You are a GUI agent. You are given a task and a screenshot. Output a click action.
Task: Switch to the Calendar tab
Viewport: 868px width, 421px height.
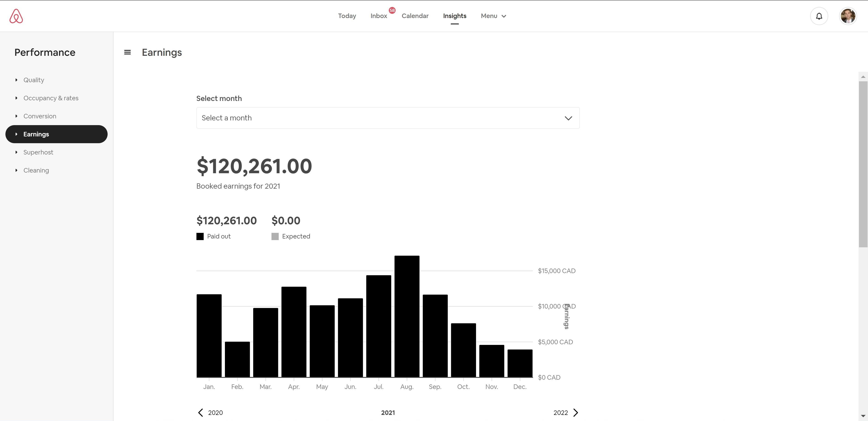coord(415,16)
